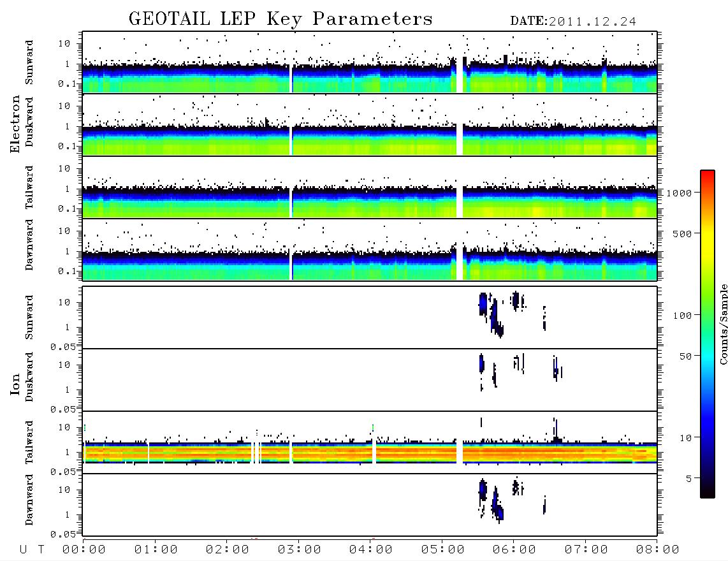The image size is (728, 561).
Task: Click the Electron Tailward spectrogram panel
Action: pyautogui.click(x=370, y=187)
